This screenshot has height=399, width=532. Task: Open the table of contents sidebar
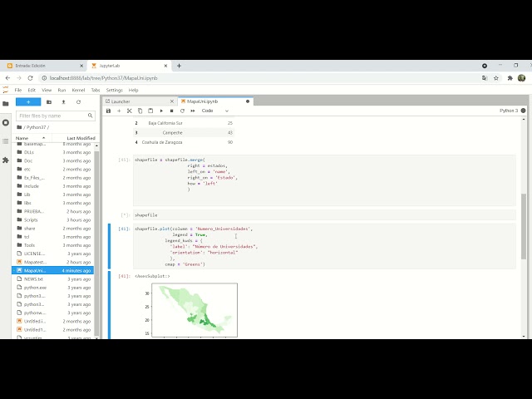tap(6, 141)
